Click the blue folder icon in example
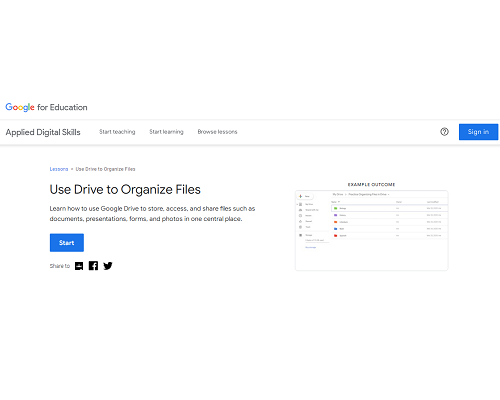The height and width of the screenshot is (400, 500). coord(336,229)
